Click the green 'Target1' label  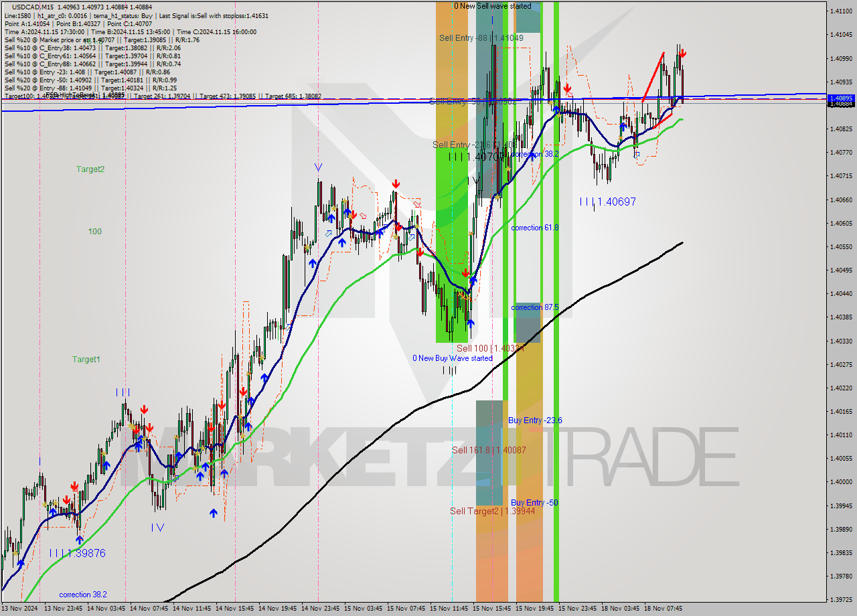(86, 360)
